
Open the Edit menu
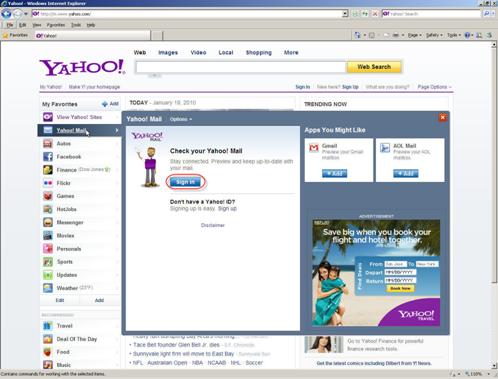coord(23,25)
